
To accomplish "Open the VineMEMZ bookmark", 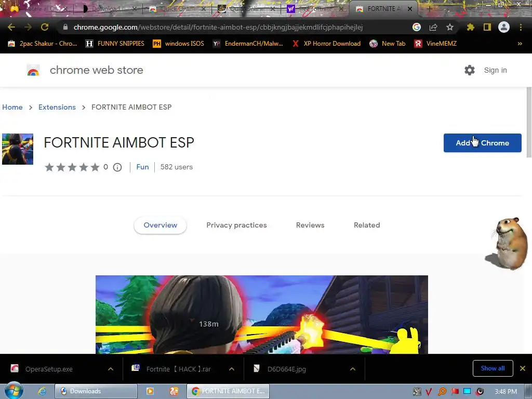I will coord(435,44).
